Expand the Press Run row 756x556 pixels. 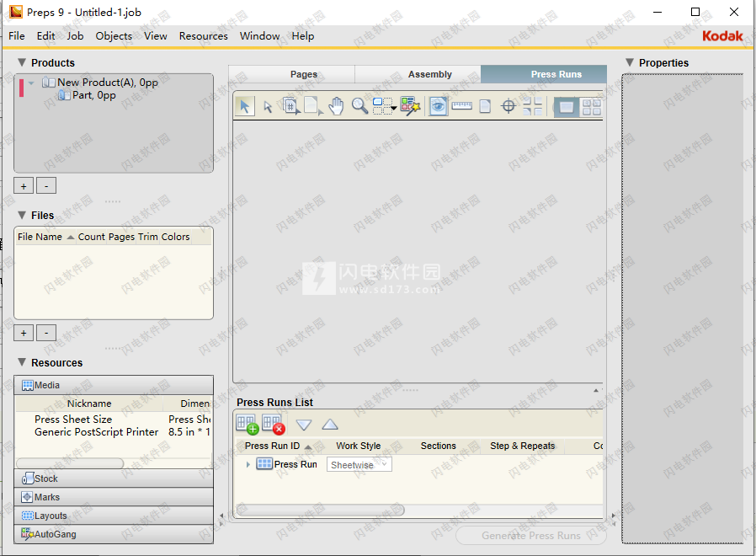click(x=248, y=464)
